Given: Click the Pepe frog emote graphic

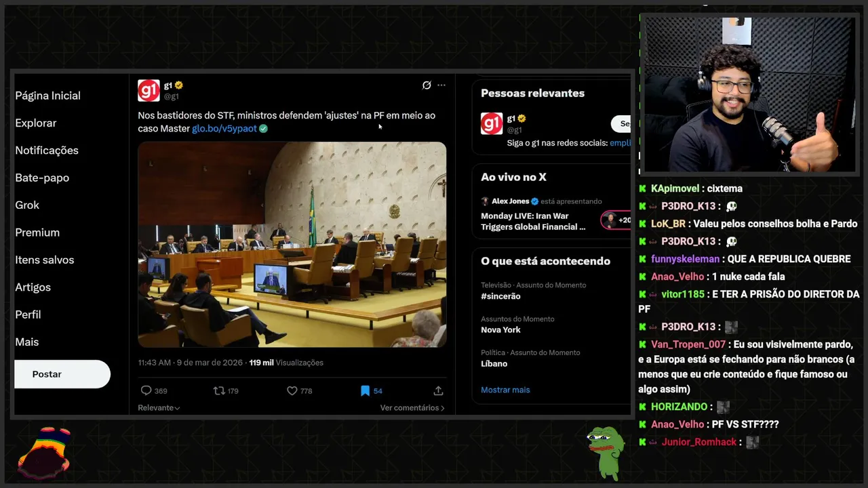Looking at the screenshot, I should 605,453.
